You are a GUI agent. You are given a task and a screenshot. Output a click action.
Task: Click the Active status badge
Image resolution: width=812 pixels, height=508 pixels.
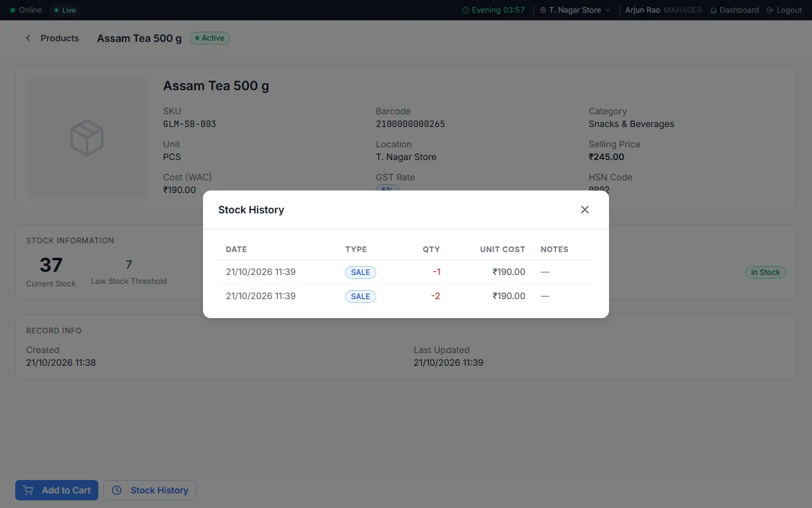210,38
